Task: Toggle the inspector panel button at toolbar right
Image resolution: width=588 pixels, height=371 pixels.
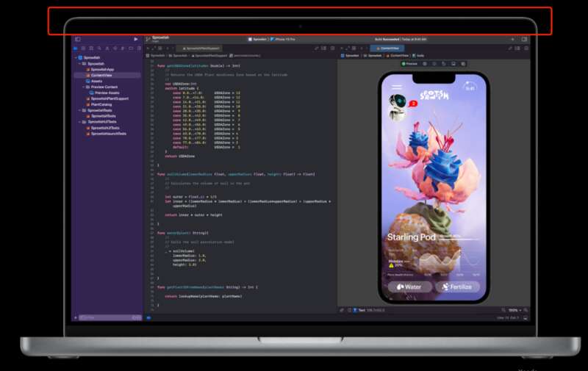Action: pos(524,39)
